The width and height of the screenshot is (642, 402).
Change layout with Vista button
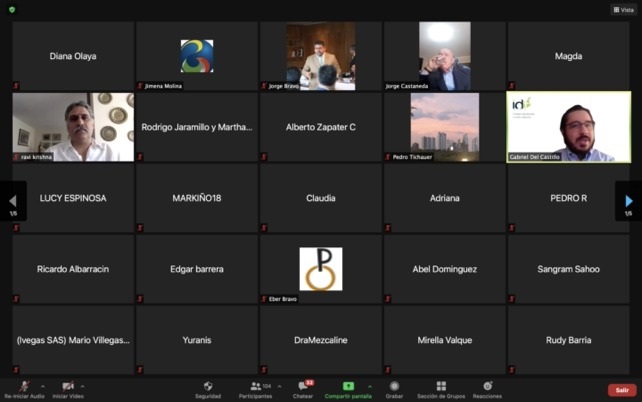coord(623,9)
